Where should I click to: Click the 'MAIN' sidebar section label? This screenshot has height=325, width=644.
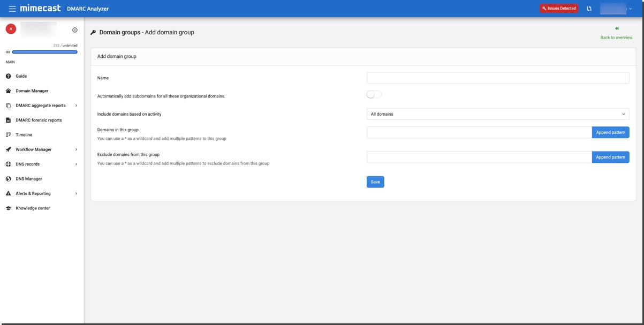10,62
